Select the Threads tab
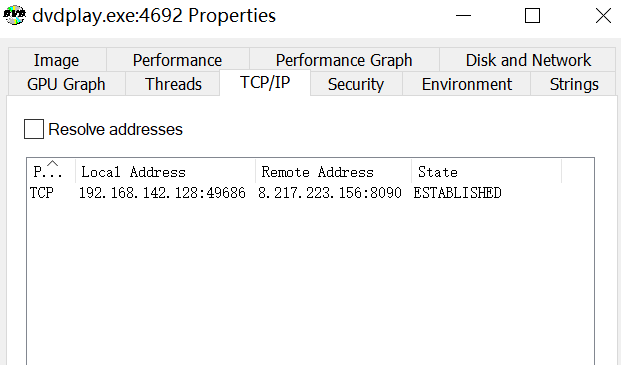This screenshot has width=621, height=365. (x=173, y=84)
